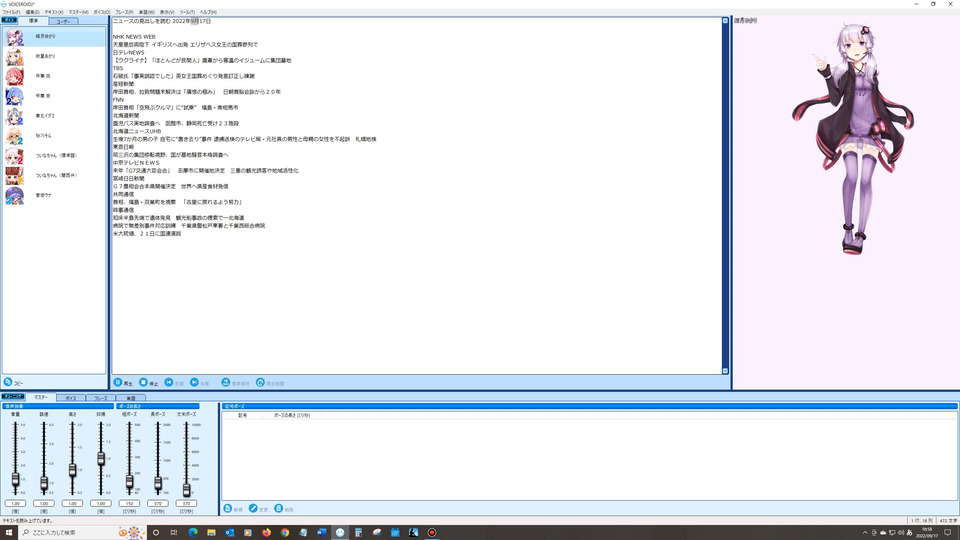Open the ボイス menu in menu bar
Image resolution: width=960 pixels, height=540 pixels.
click(102, 12)
